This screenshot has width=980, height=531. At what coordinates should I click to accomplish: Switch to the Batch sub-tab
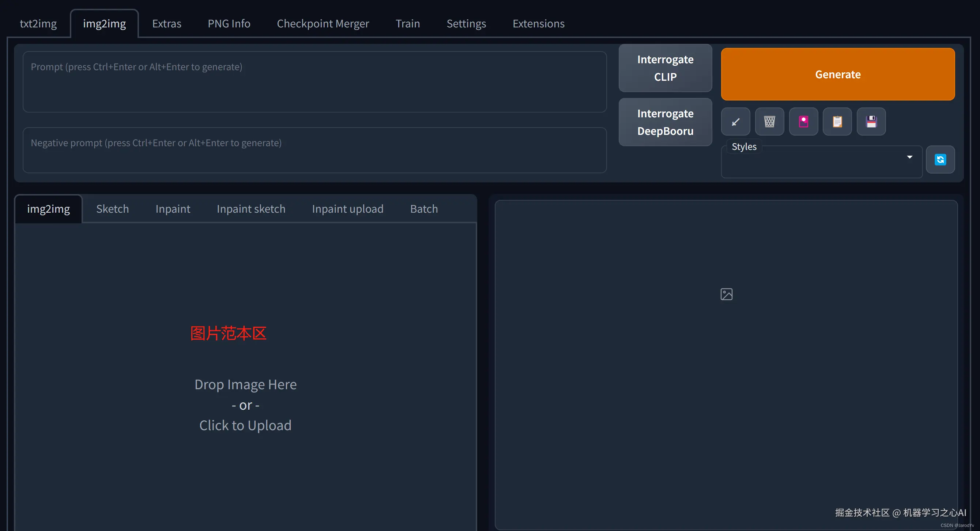pos(424,209)
